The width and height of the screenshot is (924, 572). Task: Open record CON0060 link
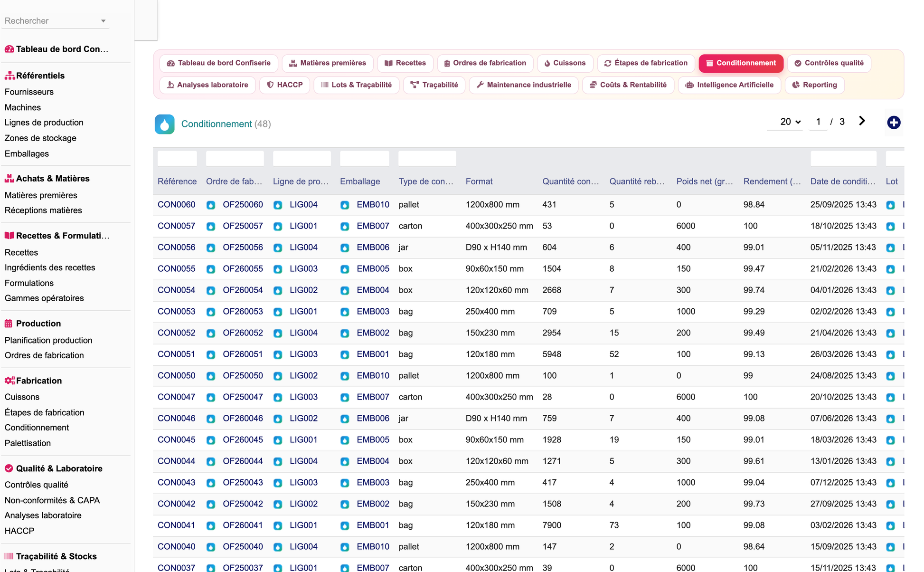click(x=176, y=205)
